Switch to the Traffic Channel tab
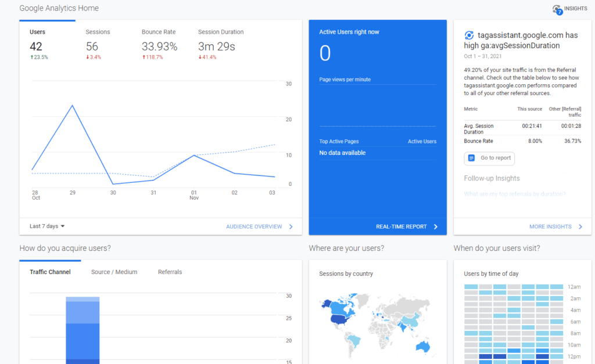Image resolution: width=595 pixels, height=364 pixels. pyautogui.click(x=50, y=272)
